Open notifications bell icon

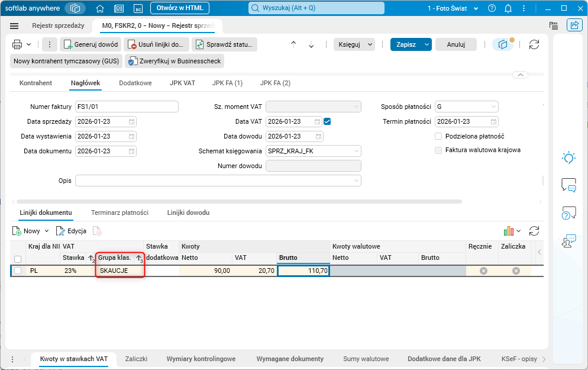[508, 8]
